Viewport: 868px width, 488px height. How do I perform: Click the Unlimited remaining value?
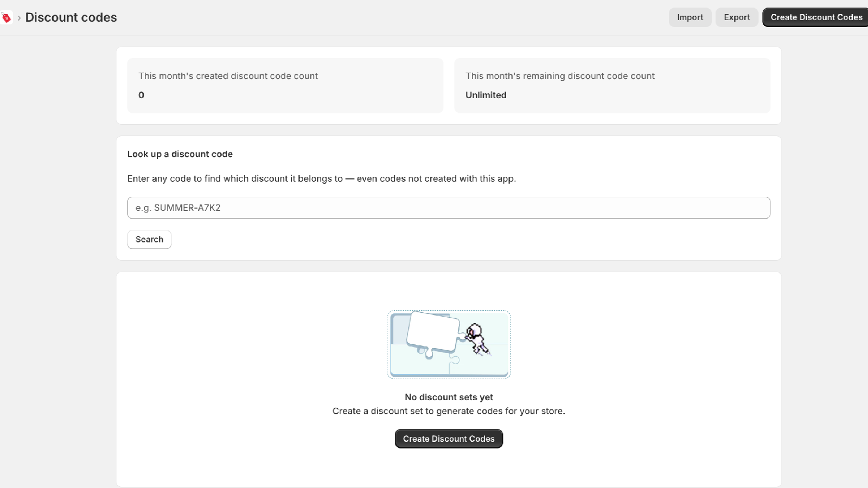pos(486,95)
